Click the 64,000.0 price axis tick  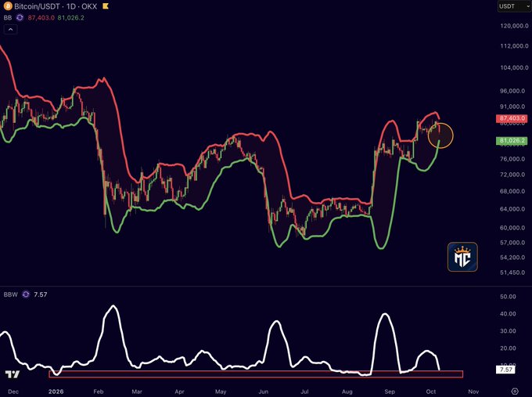click(512, 209)
